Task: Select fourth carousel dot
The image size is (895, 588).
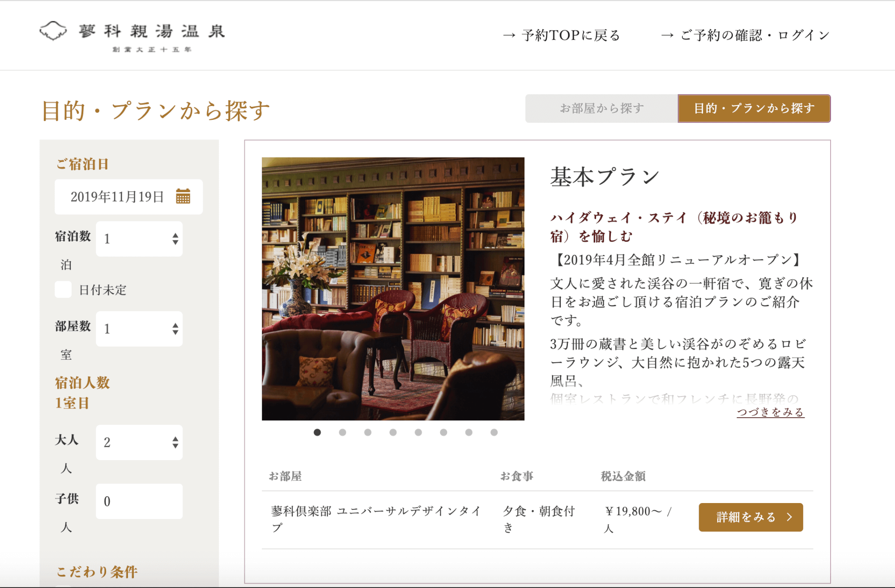Action: click(393, 432)
